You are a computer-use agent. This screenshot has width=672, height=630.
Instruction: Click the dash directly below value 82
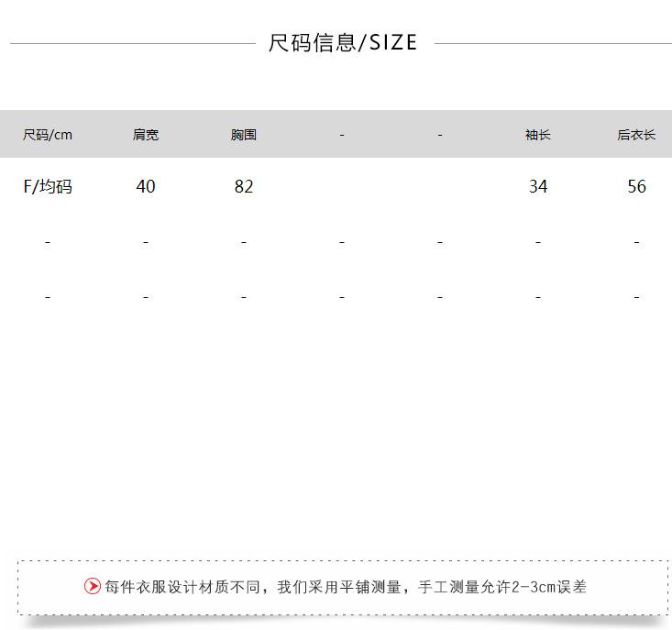244,242
